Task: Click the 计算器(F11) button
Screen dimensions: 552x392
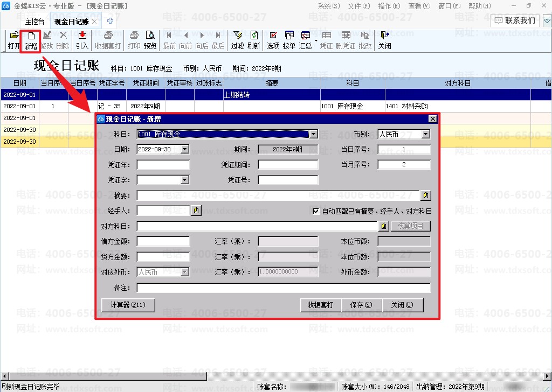Action: (x=128, y=305)
